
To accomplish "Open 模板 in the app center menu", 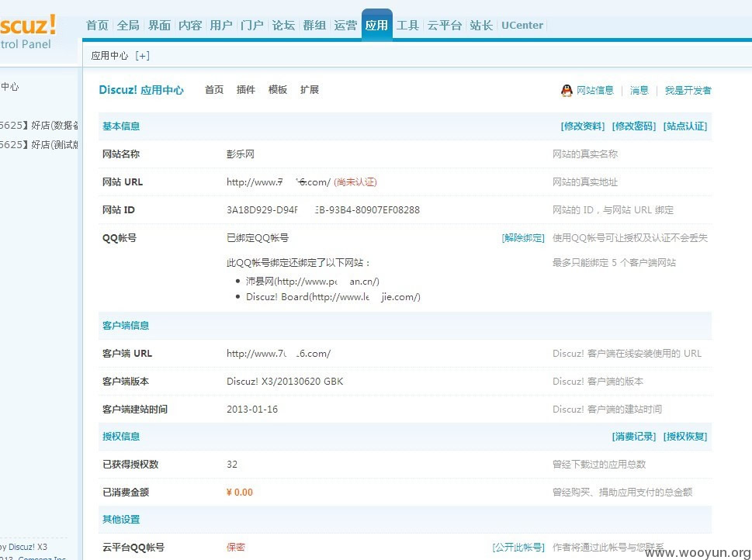I will coord(278,90).
